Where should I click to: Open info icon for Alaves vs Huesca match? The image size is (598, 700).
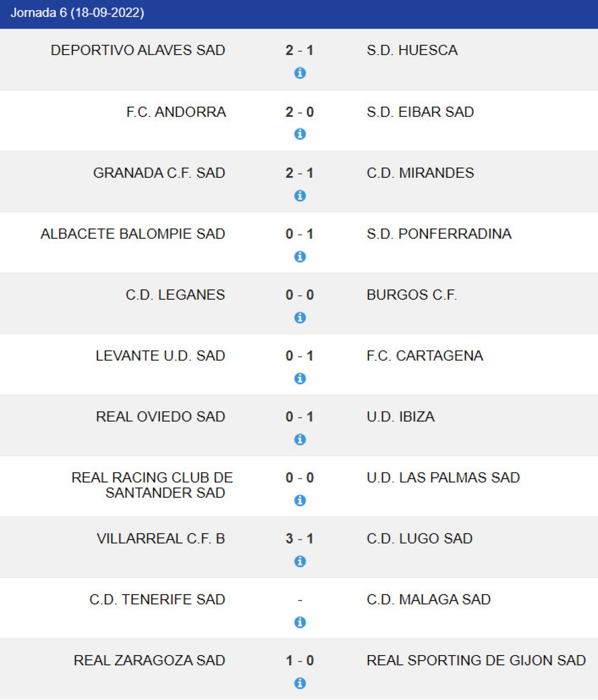(300, 73)
